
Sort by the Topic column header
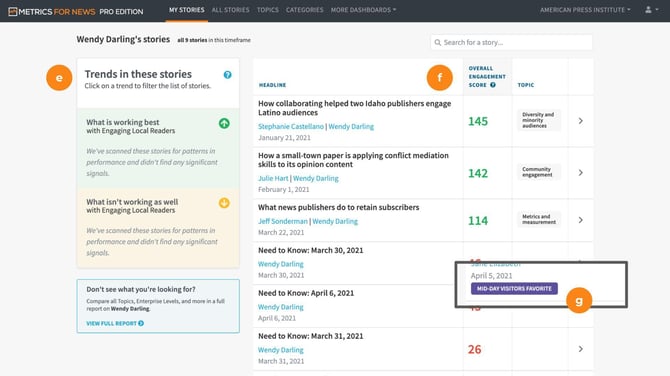(526, 85)
